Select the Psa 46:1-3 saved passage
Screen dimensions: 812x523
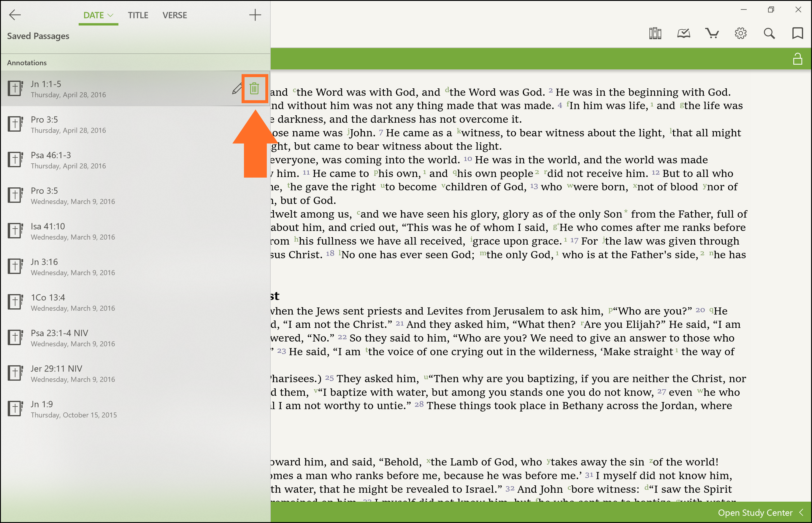(51, 155)
